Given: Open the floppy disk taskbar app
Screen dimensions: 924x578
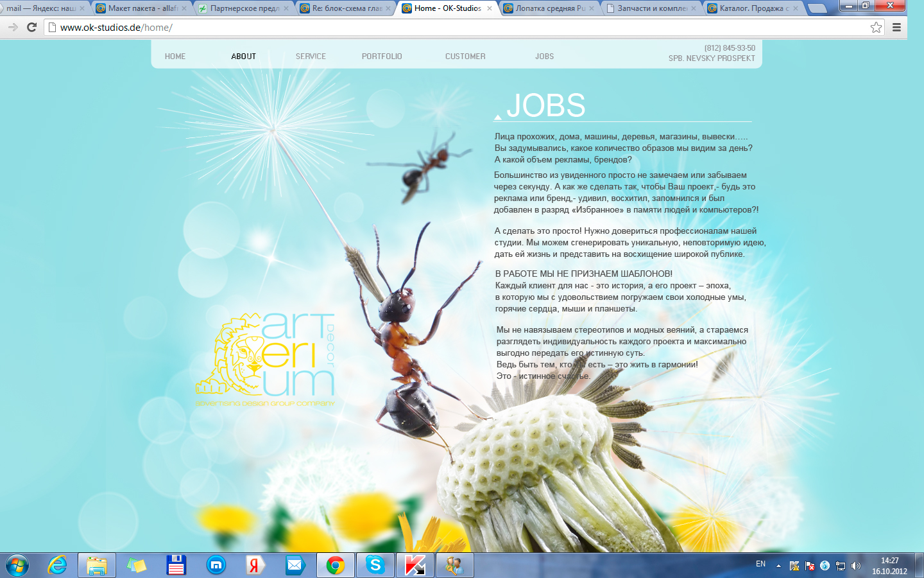Looking at the screenshot, I should pyautogui.click(x=176, y=565).
